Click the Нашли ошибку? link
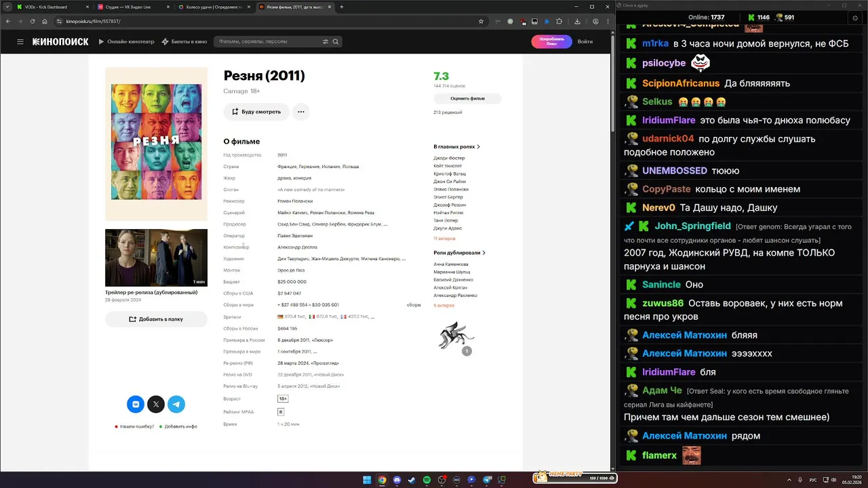The image size is (868, 488). (136, 426)
